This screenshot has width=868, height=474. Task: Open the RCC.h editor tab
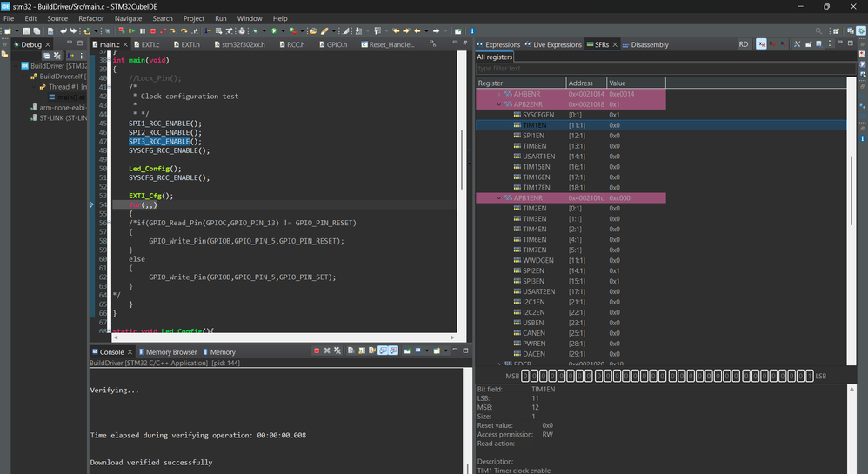pyautogui.click(x=296, y=44)
